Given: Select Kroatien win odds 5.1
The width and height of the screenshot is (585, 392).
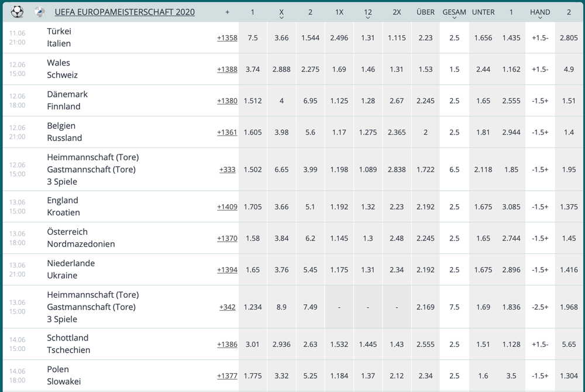Looking at the screenshot, I should point(310,207).
